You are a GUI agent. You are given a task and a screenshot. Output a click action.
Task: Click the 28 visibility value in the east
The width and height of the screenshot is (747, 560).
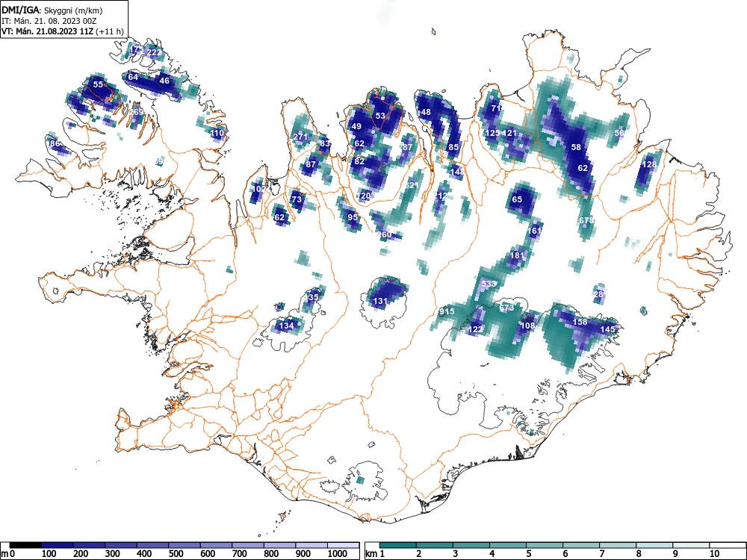599,293
